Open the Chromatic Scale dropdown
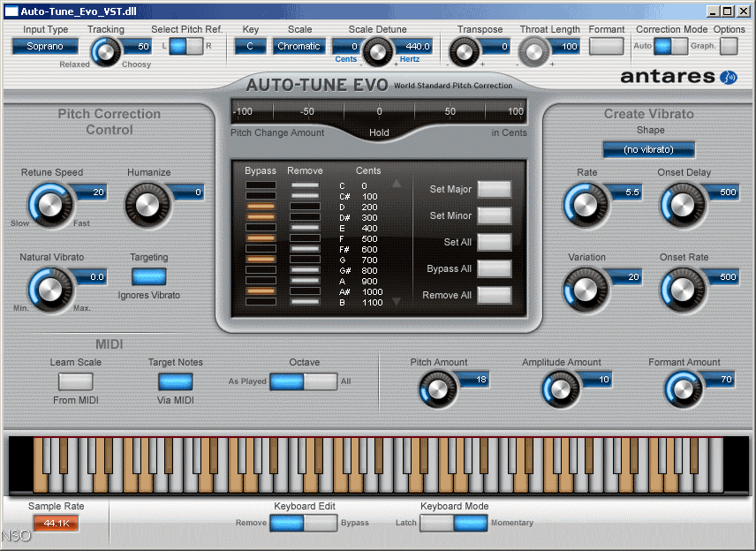756x551 pixels. [x=299, y=46]
